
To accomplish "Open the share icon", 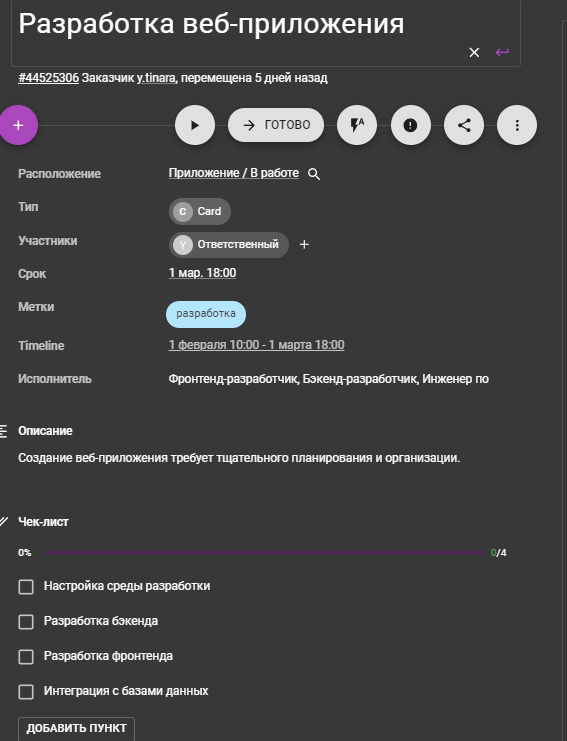I will pyautogui.click(x=464, y=125).
